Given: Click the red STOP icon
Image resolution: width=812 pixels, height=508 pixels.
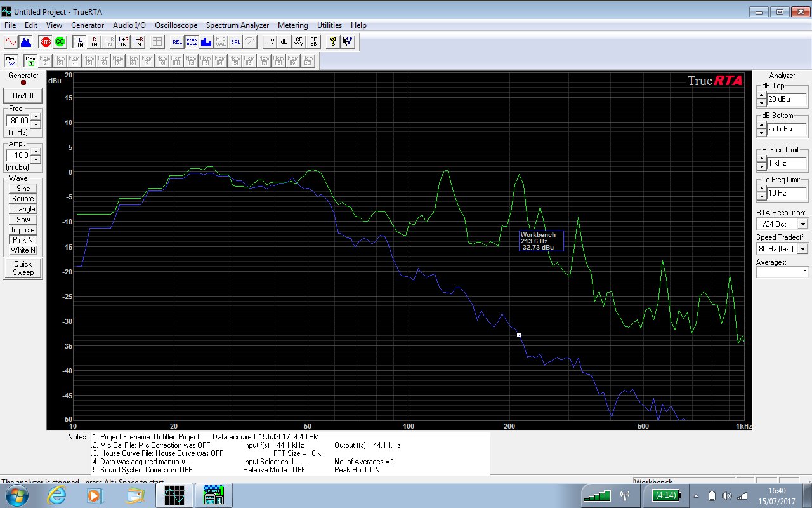Looking at the screenshot, I should tap(46, 42).
